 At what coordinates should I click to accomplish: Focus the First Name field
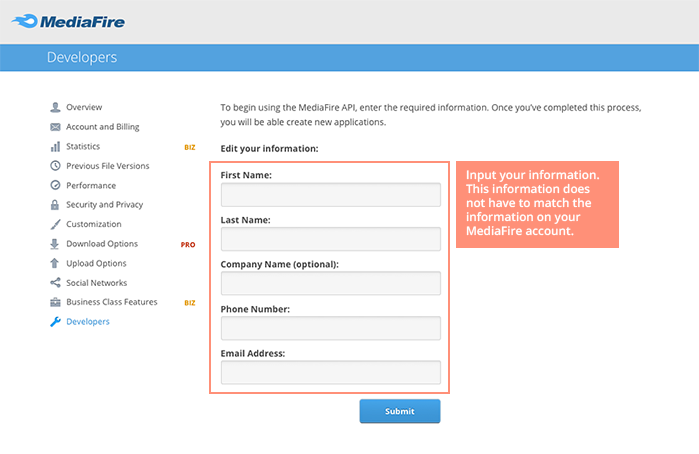pyautogui.click(x=330, y=194)
